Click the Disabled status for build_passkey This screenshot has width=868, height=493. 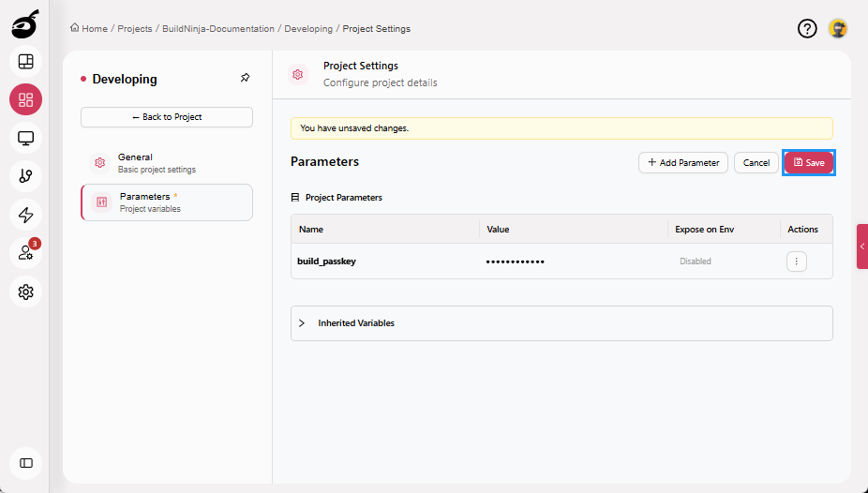pos(696,261)
